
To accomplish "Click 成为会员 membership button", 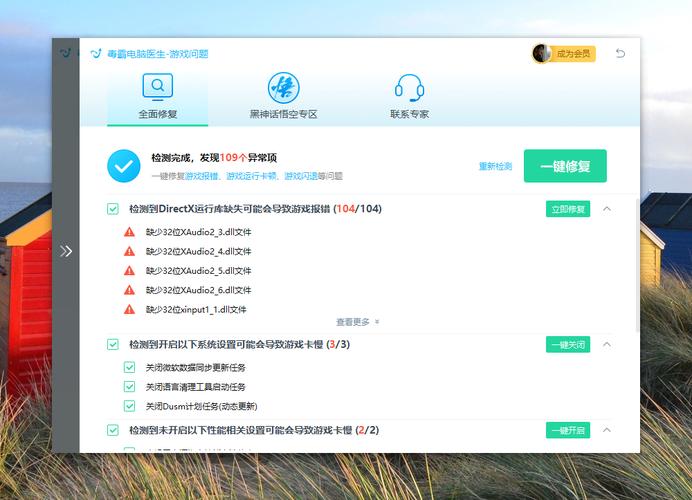I will tap(573, 54).
